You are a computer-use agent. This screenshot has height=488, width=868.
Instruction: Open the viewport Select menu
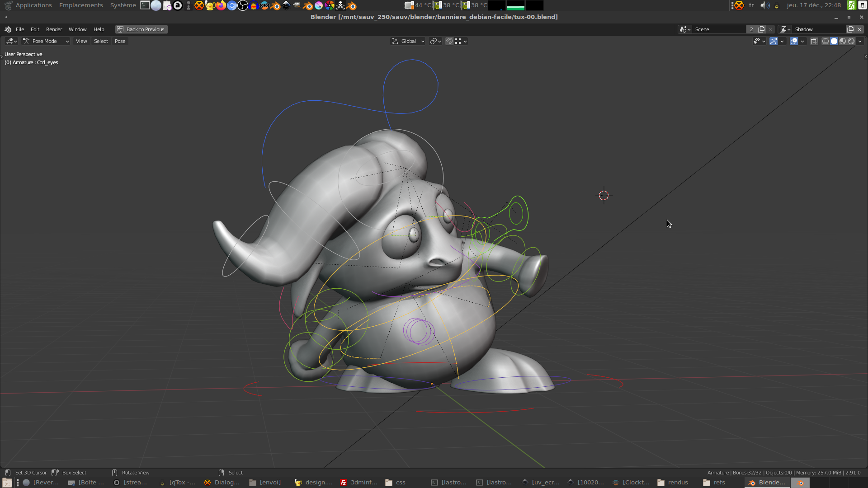coord(101,41)
